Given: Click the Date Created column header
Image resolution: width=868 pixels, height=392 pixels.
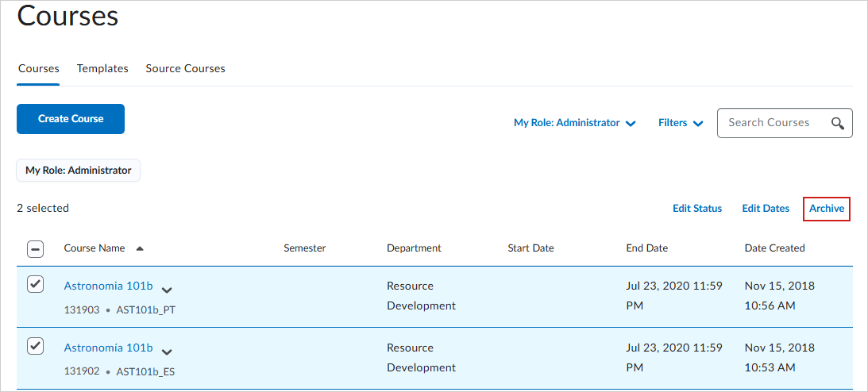Looking at the screenshot, I should [x=774, y=248].
